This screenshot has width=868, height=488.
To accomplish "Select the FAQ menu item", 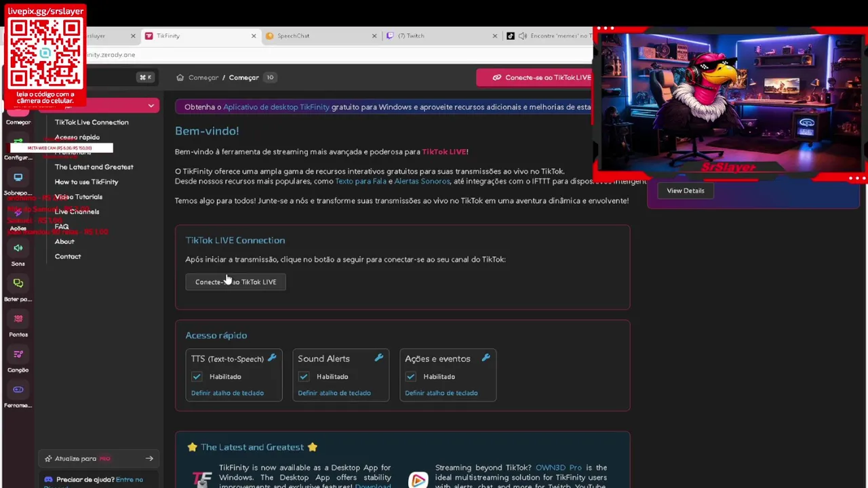I will coord(62,226).
